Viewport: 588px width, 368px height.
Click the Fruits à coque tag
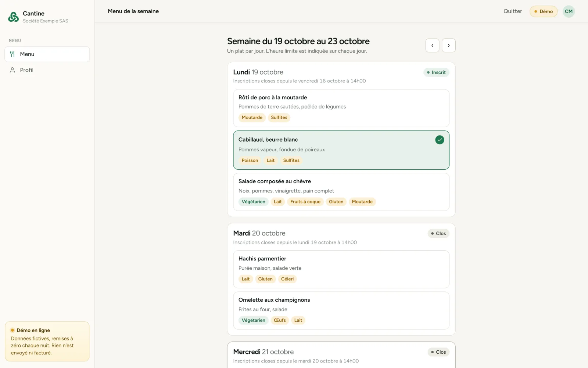click(305, 202)
